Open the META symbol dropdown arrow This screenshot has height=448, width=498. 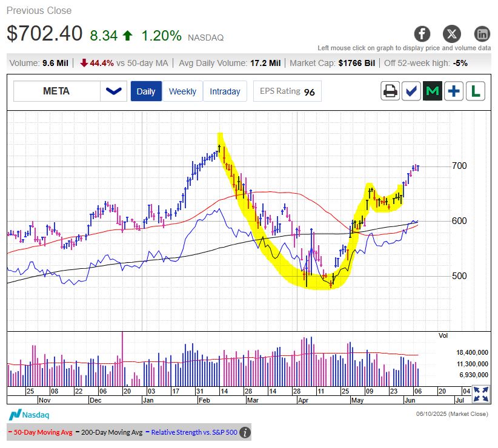point(113,91)
